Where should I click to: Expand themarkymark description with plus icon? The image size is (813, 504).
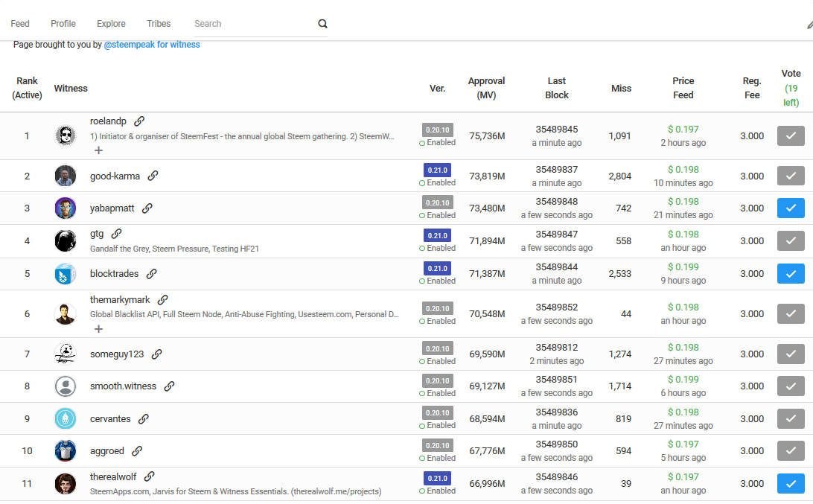coord(98,329)
